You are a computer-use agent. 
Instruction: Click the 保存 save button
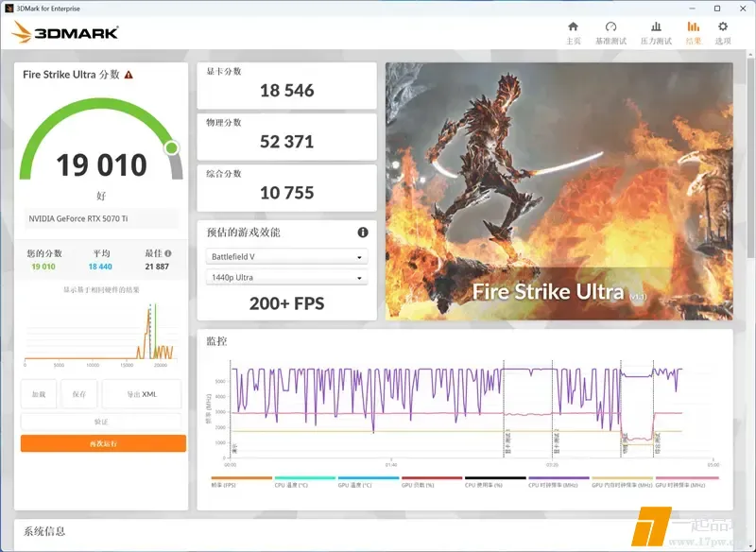click(79, 394)
